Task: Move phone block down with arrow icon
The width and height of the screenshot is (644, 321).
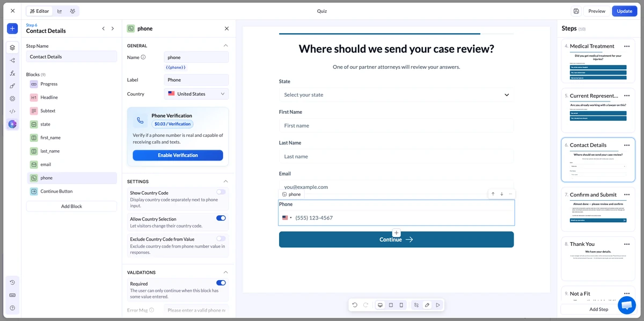Action: pos(502,194)
